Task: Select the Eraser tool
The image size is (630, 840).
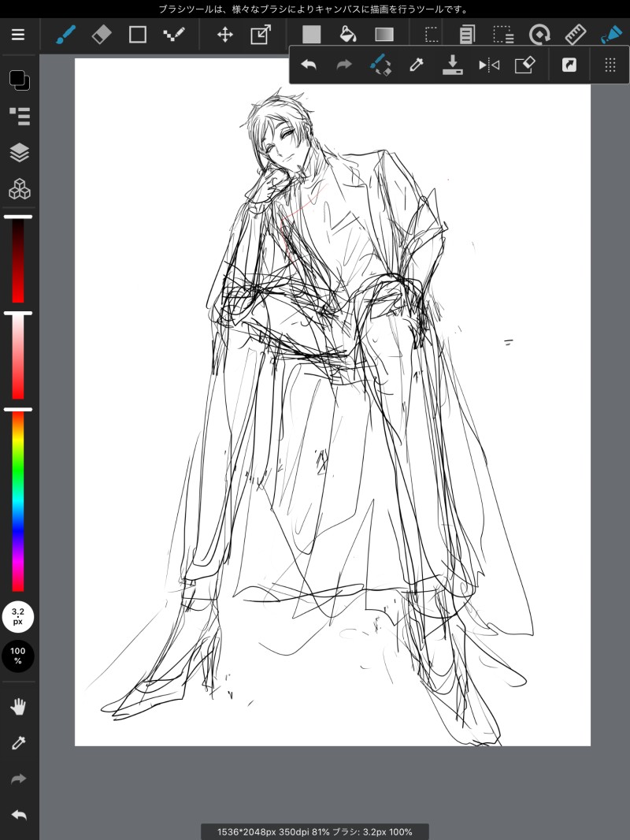Action: point(102,35)
